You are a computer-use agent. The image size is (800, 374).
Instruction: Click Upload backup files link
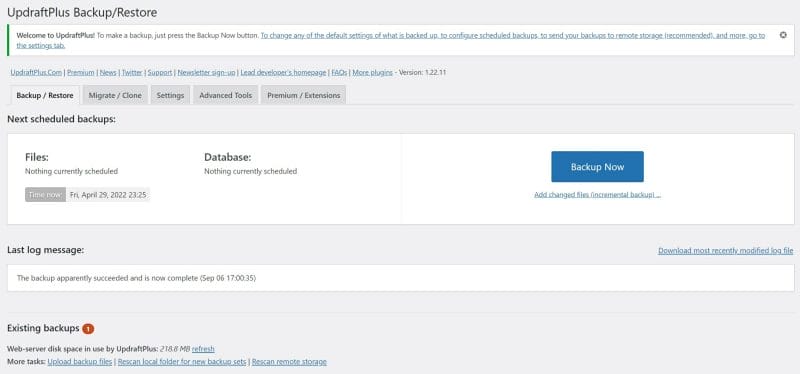[x=80, y=362]
